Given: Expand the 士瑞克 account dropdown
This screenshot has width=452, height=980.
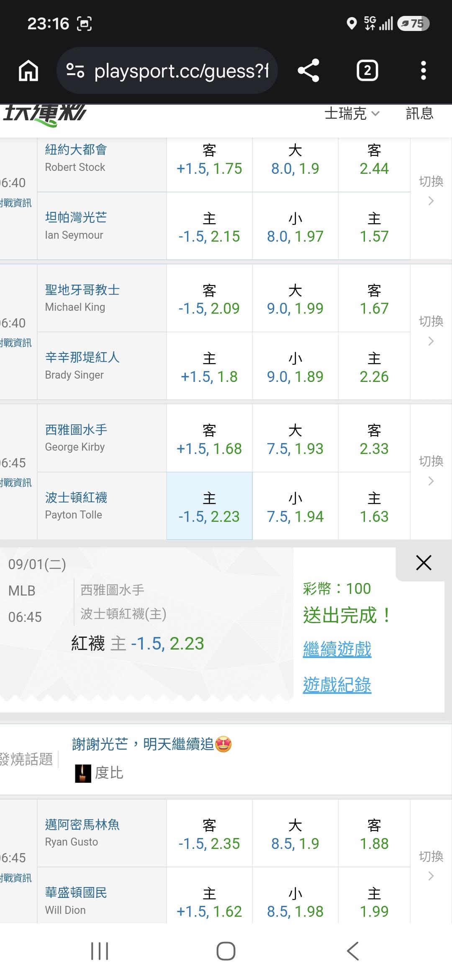Looking at the screenshot, I should pos(352,113).
